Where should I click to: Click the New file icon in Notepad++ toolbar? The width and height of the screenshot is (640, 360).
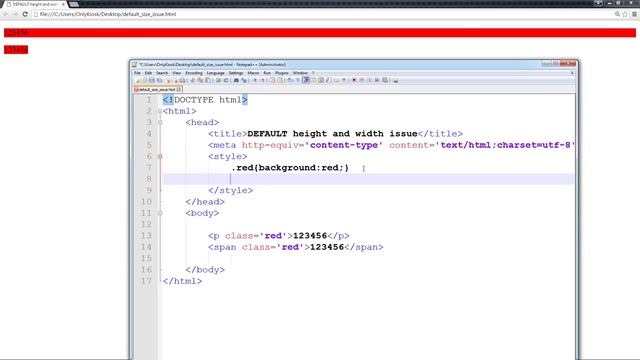(138, 80)
